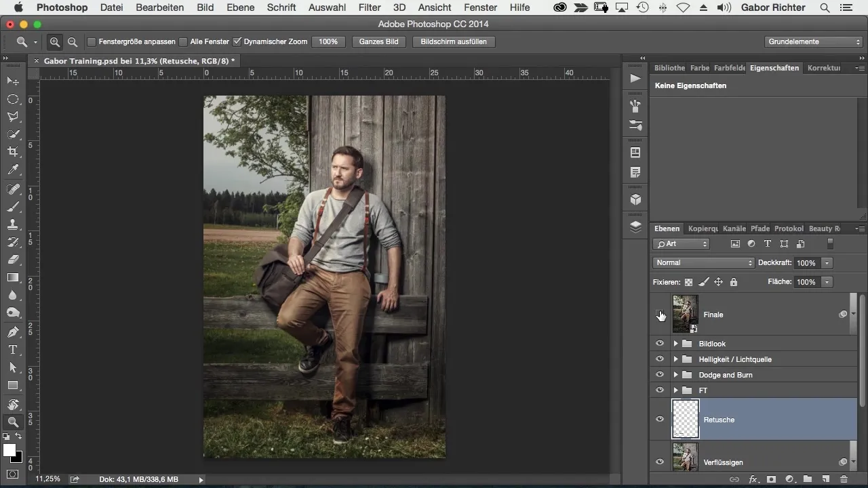Click the foreground color swatch

(x=9, y=450)
